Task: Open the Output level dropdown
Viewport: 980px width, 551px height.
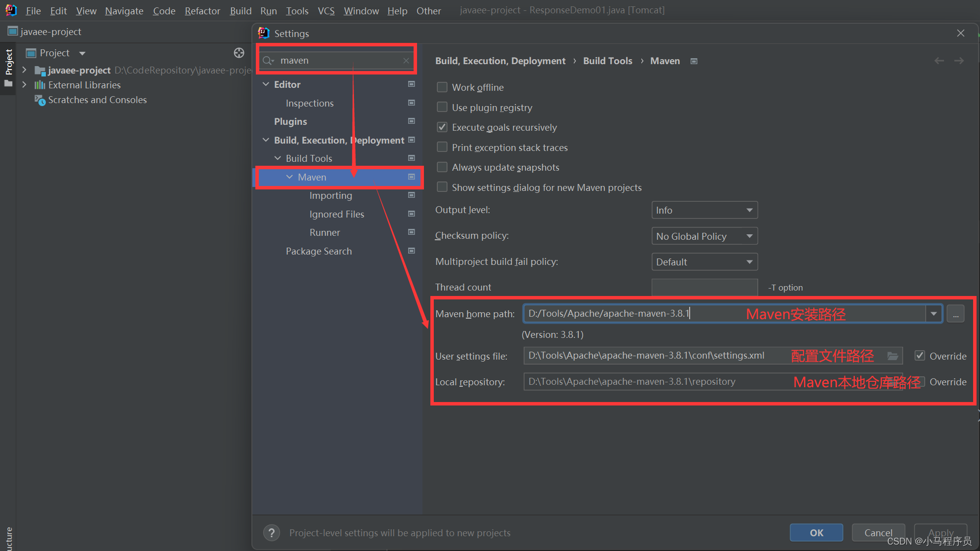Action: [704, 210]
